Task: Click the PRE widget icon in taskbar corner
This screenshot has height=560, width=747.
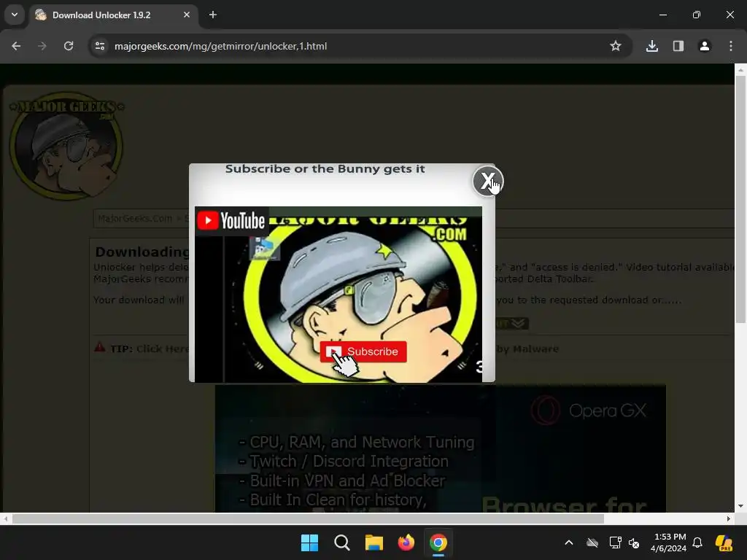Action: (x=724, y=542)
